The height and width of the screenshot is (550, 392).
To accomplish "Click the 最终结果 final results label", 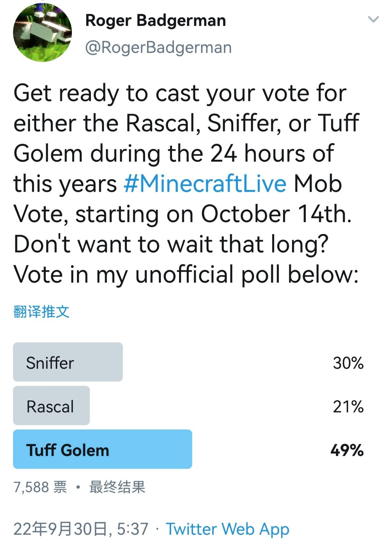I will (117, 487).
